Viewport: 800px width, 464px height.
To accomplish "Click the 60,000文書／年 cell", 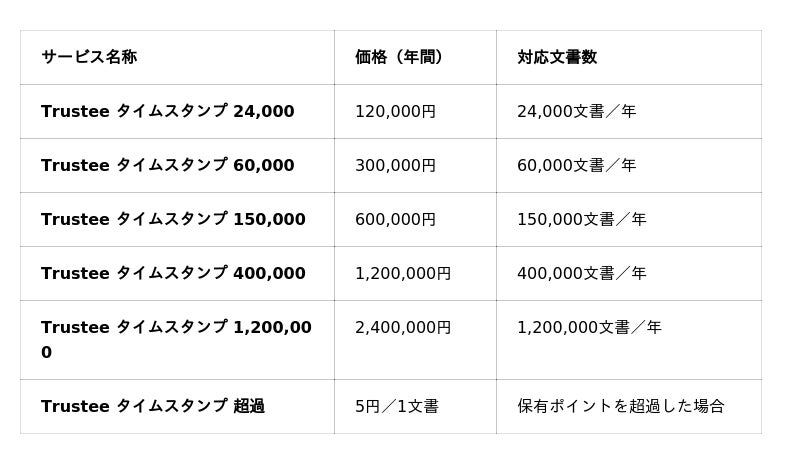I will [x=576, y=165].
